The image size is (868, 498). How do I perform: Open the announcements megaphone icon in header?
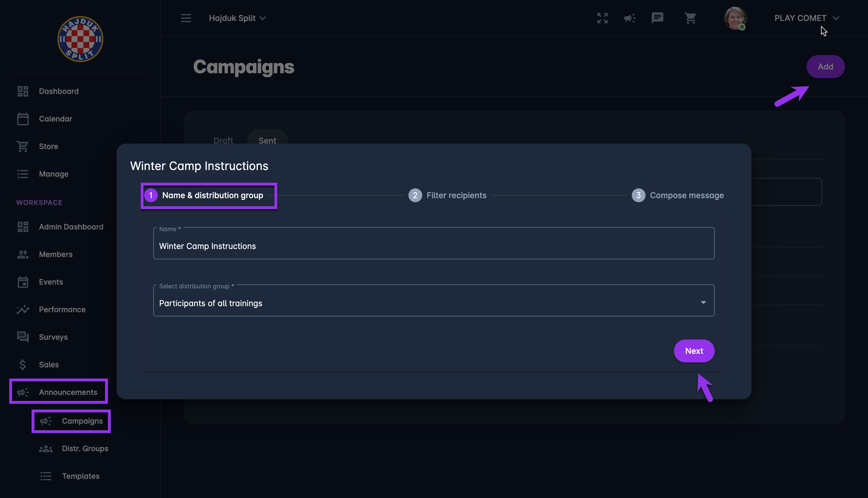(x=629, y=18)
